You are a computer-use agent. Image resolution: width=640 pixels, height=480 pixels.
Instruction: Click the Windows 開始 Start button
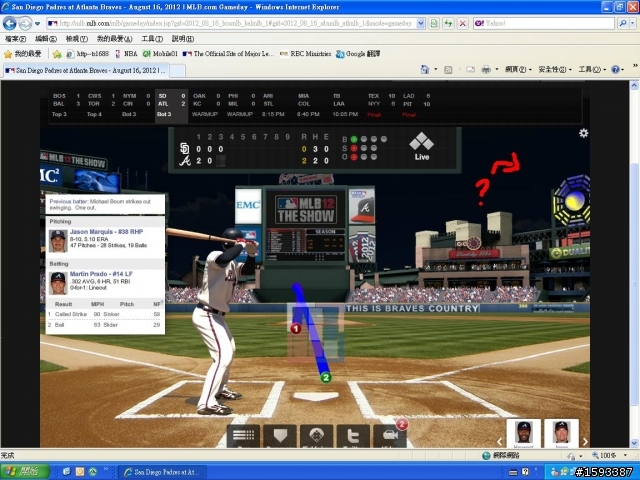tap(24, 472)
